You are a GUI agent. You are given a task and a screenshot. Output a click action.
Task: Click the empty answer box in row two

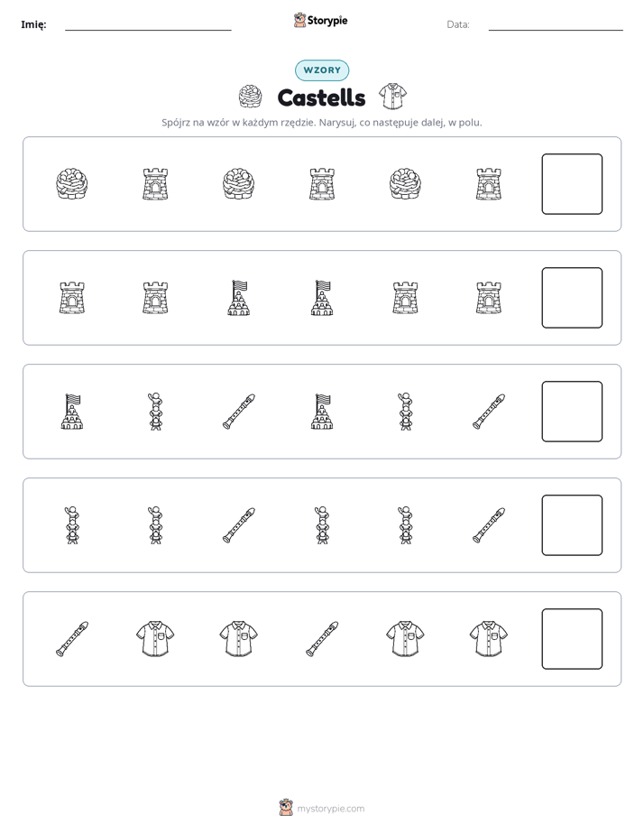pyautogui.click(x=572, y=298)
